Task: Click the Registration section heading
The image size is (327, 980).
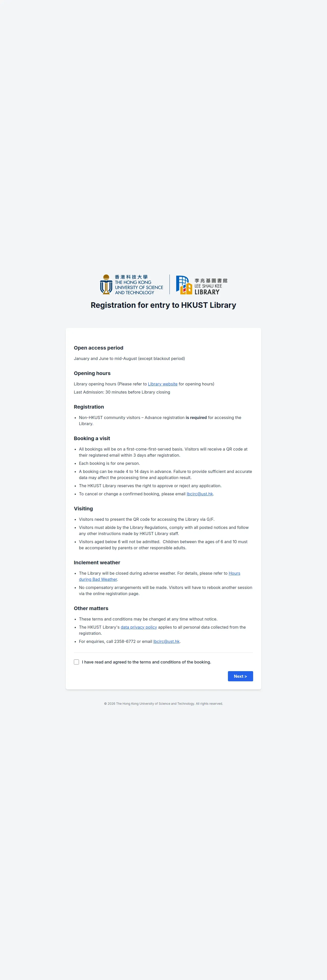Action: (x=89, y=407)
